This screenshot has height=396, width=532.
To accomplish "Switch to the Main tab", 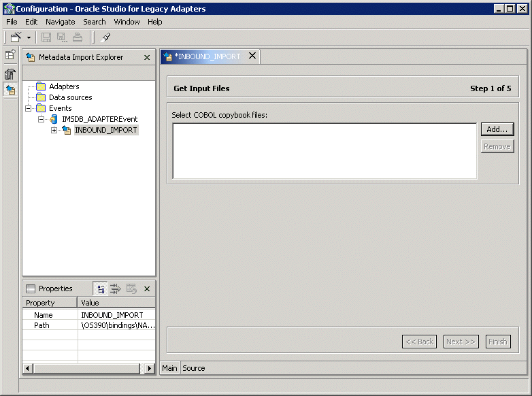I will point(169,368).
